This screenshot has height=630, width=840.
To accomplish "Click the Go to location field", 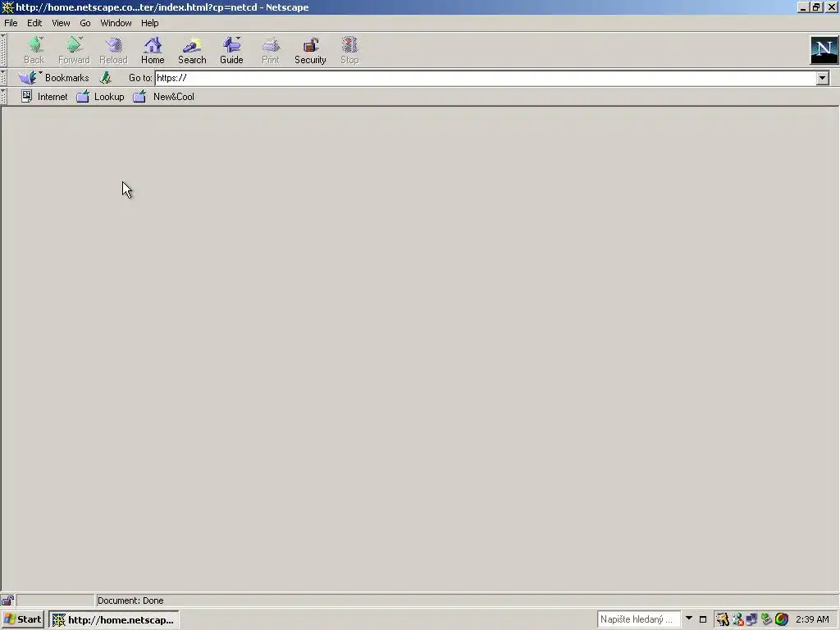I will coord(486,78).
